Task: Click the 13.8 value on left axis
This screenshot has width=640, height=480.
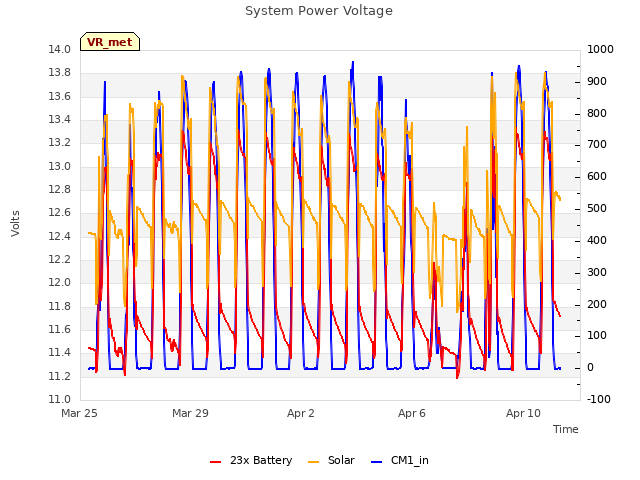Action: (59, 73)
